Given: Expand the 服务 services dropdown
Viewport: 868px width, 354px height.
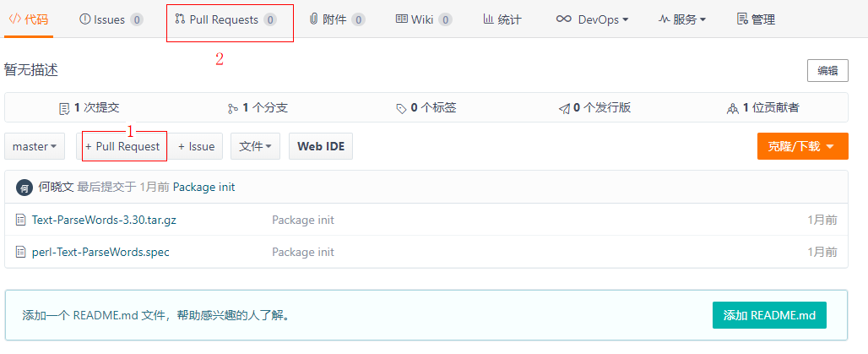Looking at the screenshot, I should (681, 19).
